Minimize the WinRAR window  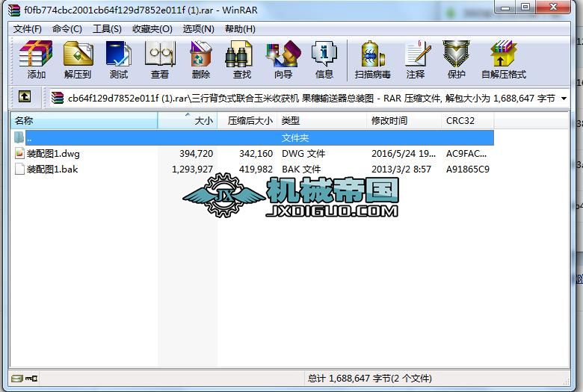click(506, 7)
